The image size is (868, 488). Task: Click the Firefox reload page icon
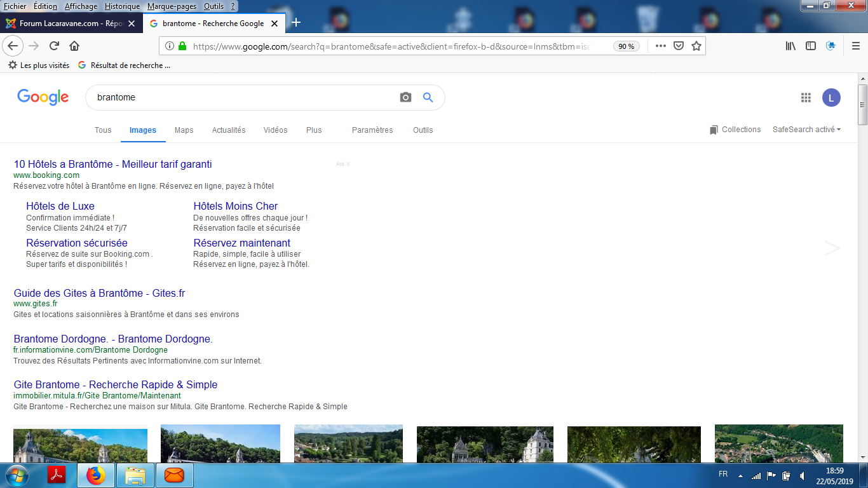[54, 46]
